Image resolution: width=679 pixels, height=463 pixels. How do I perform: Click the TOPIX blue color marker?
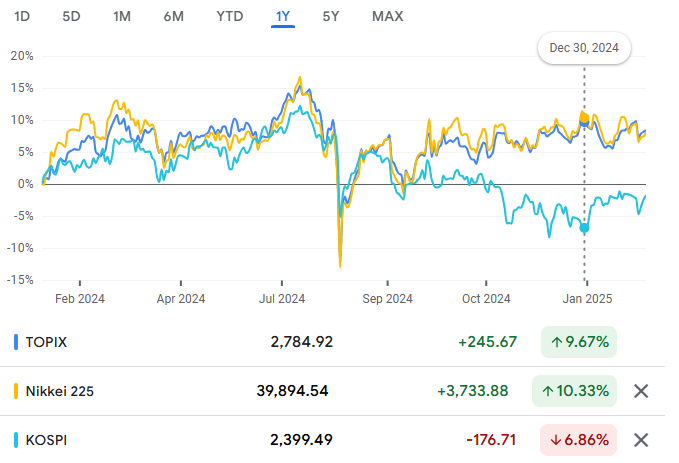point(17,342)
